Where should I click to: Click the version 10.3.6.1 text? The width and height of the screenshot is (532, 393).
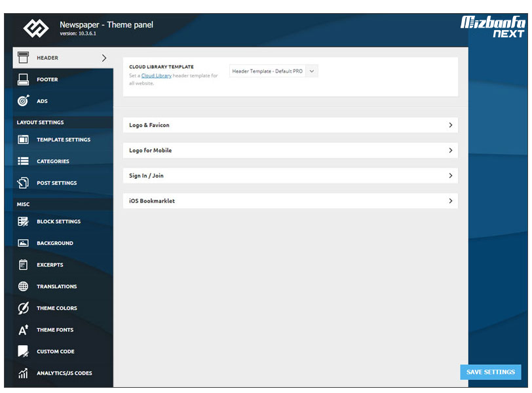(x=78, y=33)
